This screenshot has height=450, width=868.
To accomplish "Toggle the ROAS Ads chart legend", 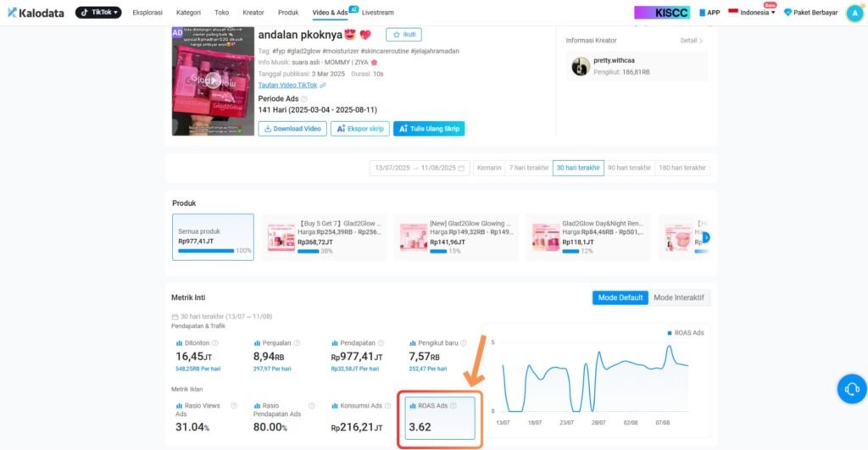I will (685, 333).
